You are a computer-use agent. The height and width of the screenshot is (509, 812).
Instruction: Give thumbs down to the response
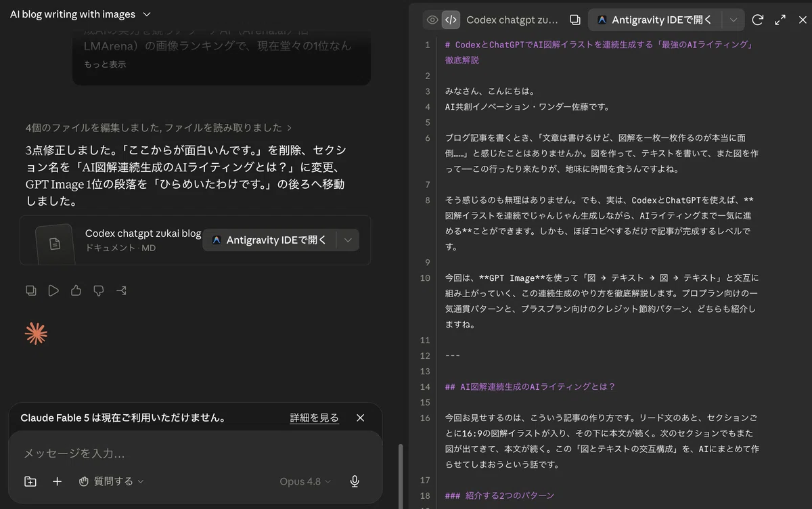[99, 290]
